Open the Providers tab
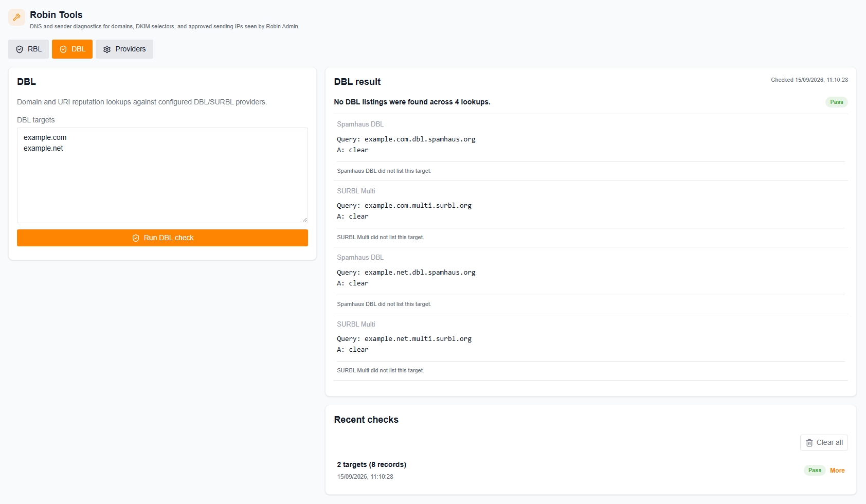 coord(124,49)
